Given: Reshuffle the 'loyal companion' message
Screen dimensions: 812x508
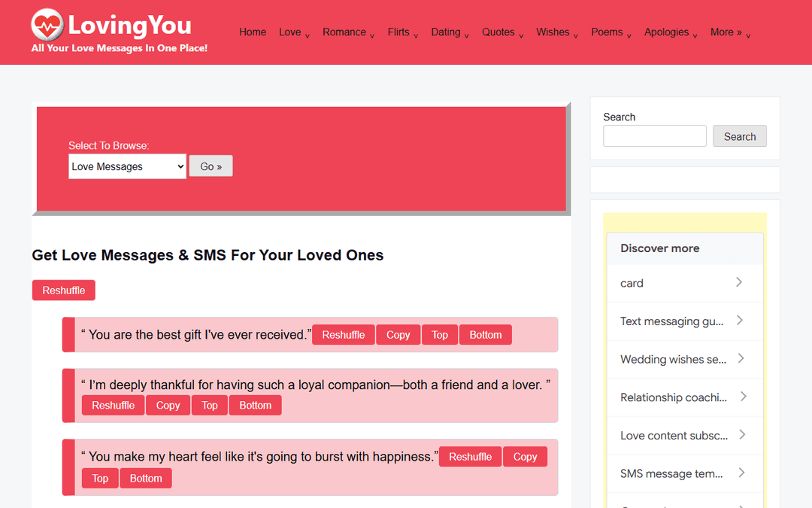Looking at the screenshot, I should click(x=113, y=406).
